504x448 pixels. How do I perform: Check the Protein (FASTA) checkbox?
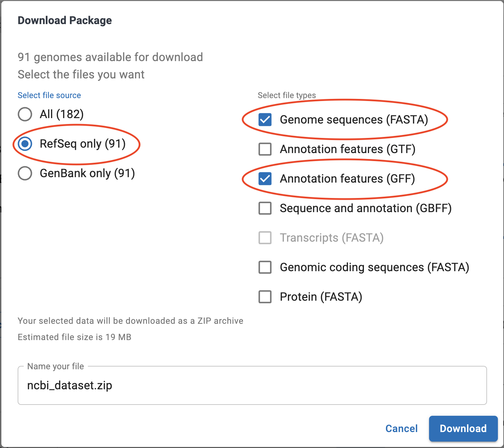click(265, 297)
